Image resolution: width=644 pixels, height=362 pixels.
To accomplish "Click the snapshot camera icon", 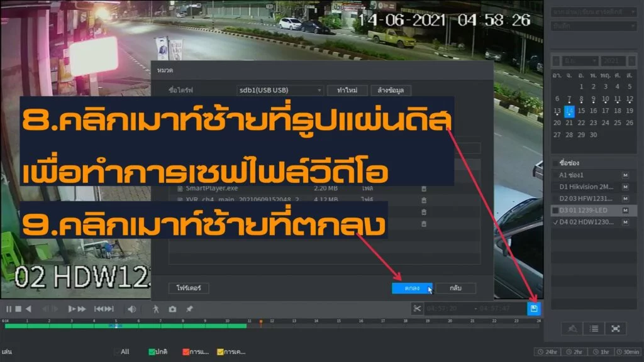I will [172, 309].
